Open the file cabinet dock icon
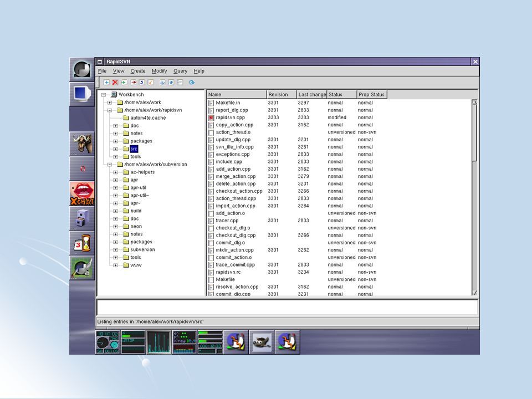 (82, 218)
